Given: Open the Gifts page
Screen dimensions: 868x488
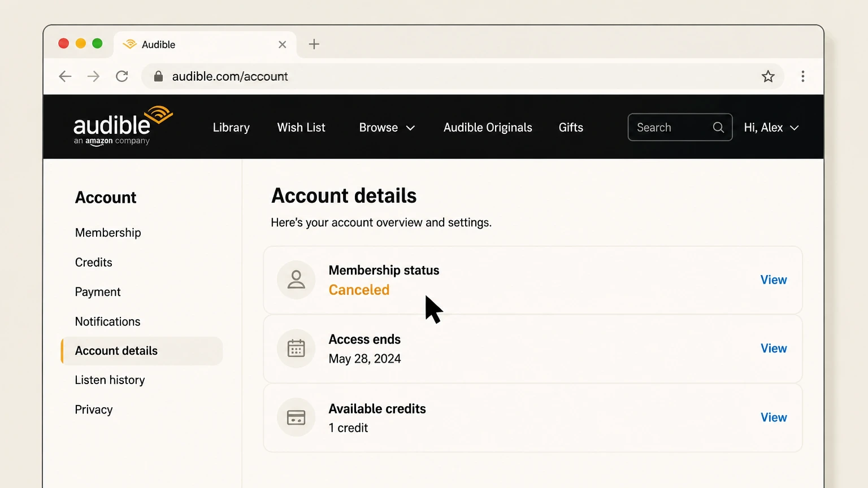Looking at the screenshot, I should pyautogui.click(x=571, y=128).
